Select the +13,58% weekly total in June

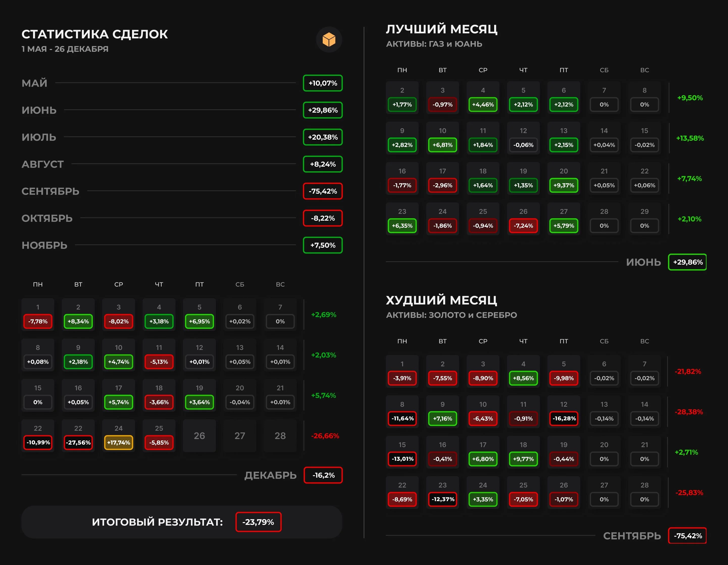pyautogui.click(x=690, y=138)
